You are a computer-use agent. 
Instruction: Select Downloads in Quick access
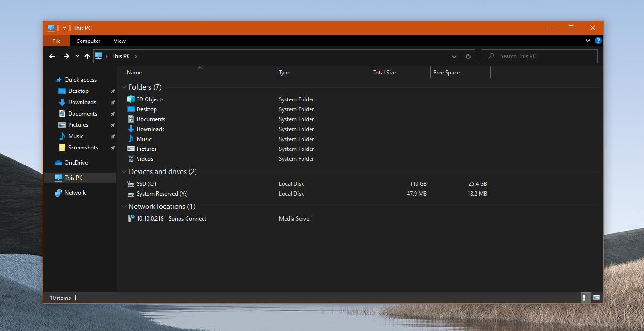tap(82, 102)
